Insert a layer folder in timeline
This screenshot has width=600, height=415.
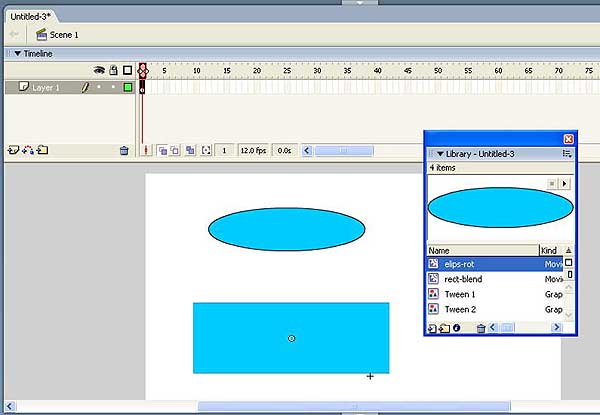pyautogui.click(x=42, y=150)
